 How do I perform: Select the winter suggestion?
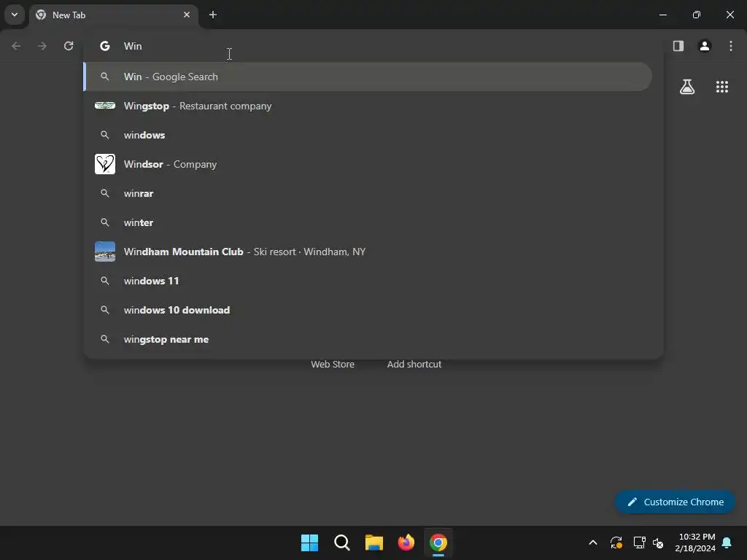click(x=368, y=222)
